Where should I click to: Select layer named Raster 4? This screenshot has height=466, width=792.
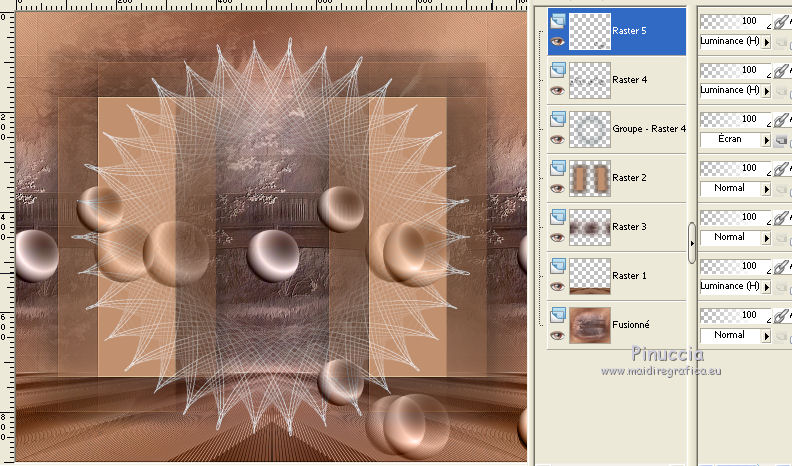pyautogui.click(x=629, y=80)
